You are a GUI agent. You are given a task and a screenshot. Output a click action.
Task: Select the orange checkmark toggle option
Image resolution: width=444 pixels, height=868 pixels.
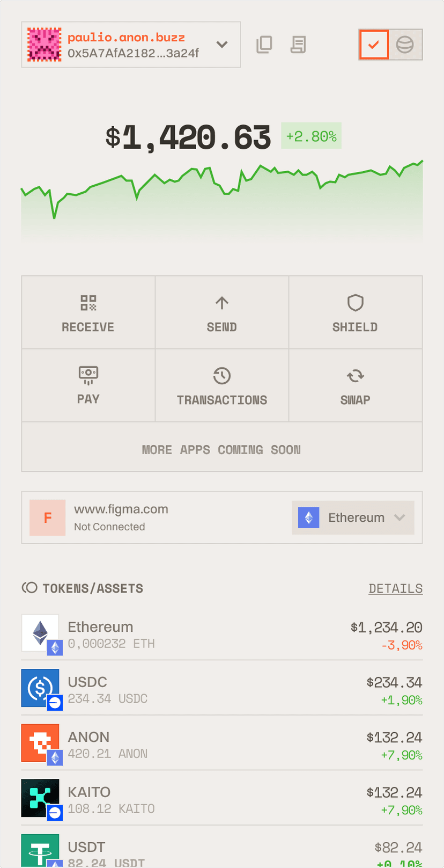coord(374,45)
